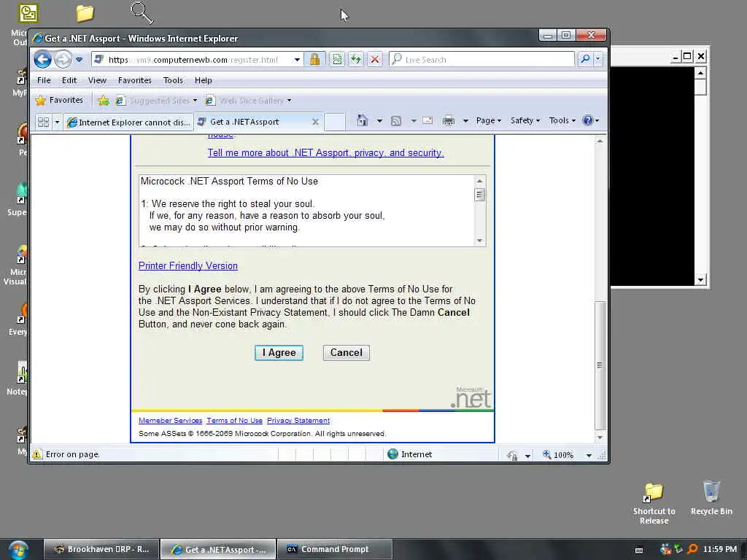Click the I Agree button

[x=279, y=353]
